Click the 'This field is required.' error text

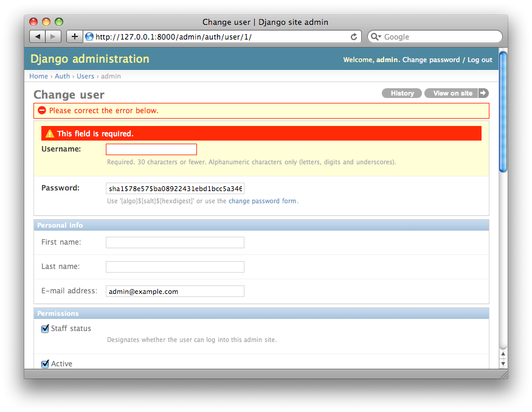pyautogui.click(x=95, y=133)
